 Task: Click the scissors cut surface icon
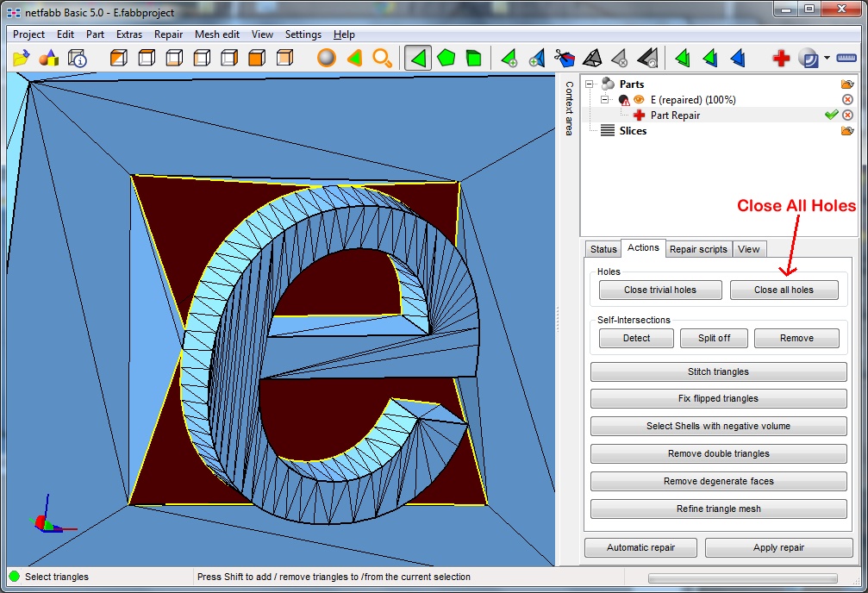coord(564,58)
